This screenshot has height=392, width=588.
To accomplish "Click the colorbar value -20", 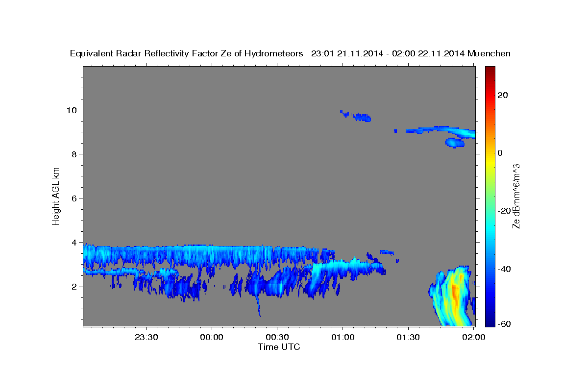I will (505, 211).
